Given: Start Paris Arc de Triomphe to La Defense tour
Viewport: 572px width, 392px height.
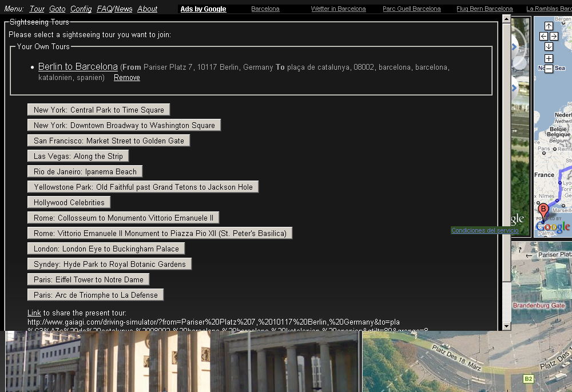Looking at the screenshot, I should tap(96, 295).
